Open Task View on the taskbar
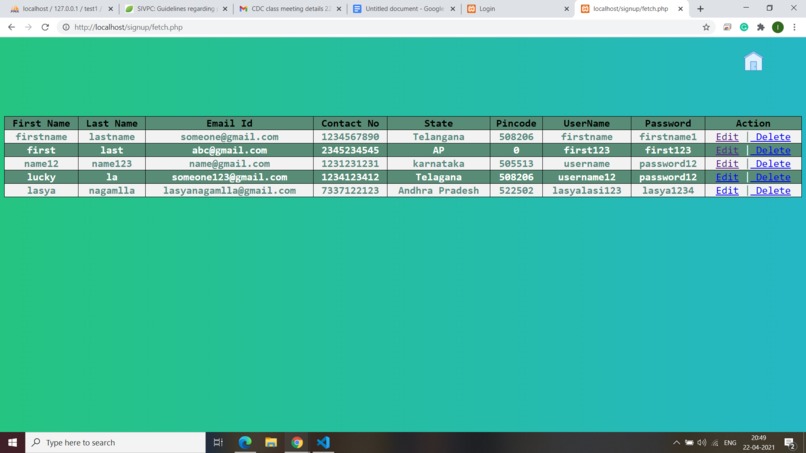 [218, 442]
